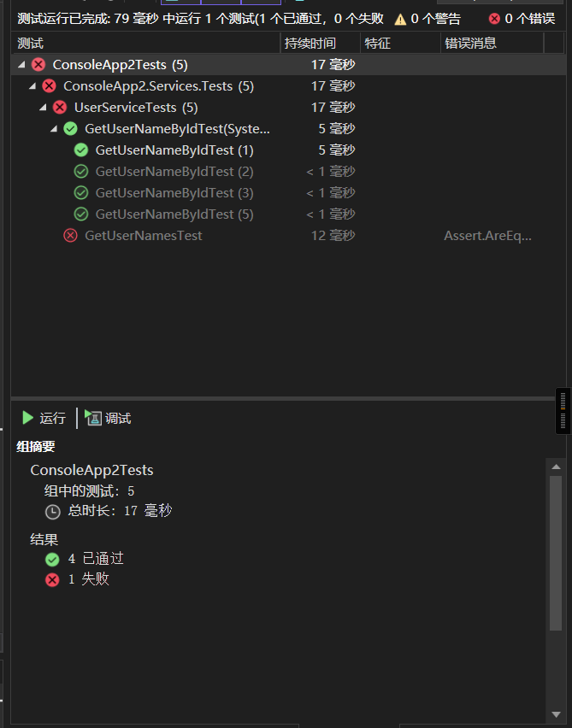Viewport: 572px width, 728px height.
Task: Select the GetUserNameByIdTest(Syste... row
Action: click(288, 129)
